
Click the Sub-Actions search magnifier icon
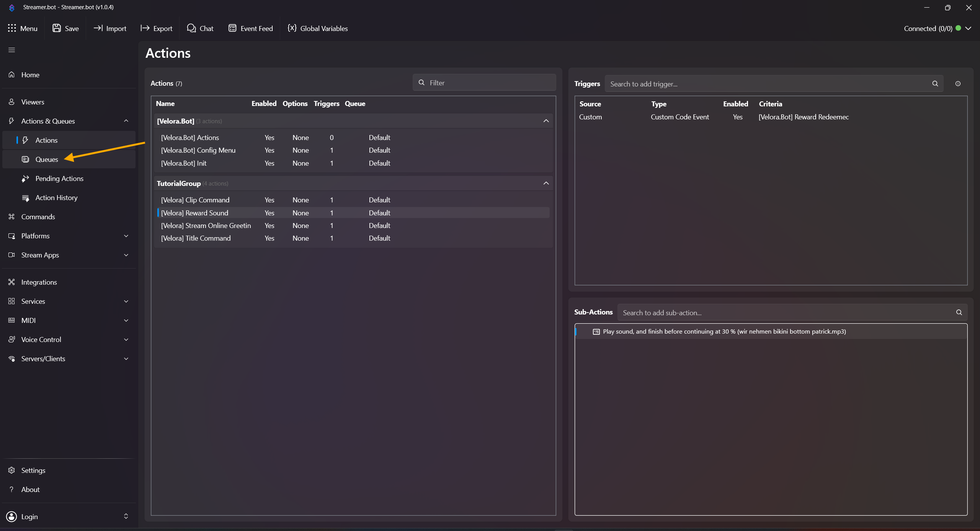pos(959,313)
